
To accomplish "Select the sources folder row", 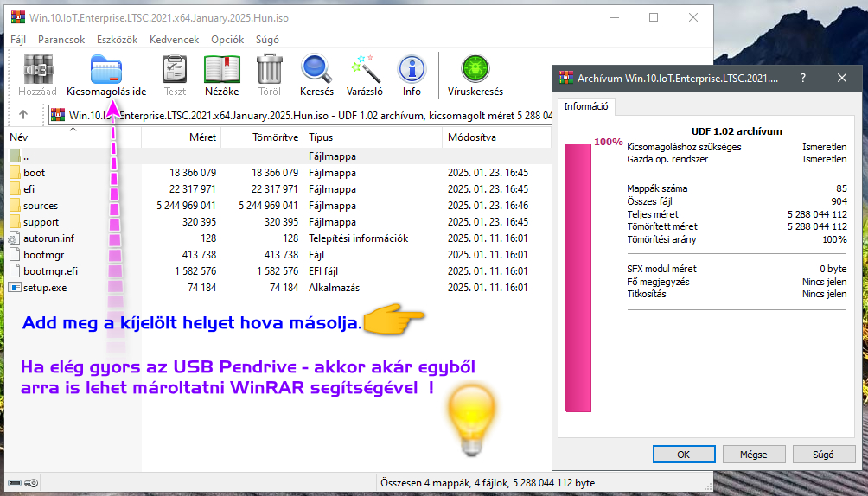I will pos(41,206).
